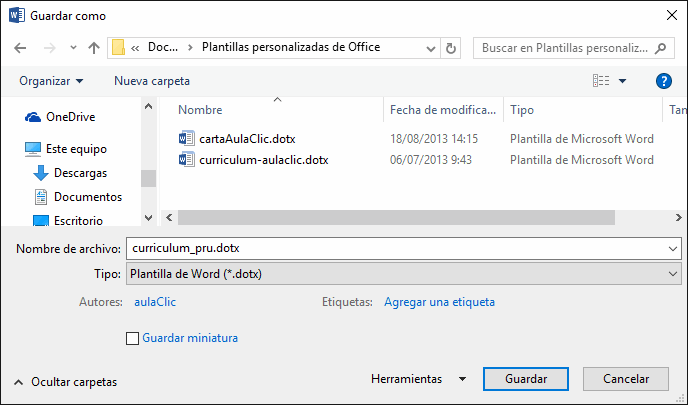Open the Herramientas dropdown menu
The width and height of the screenshot is (688, 405).
click(418, 380)
